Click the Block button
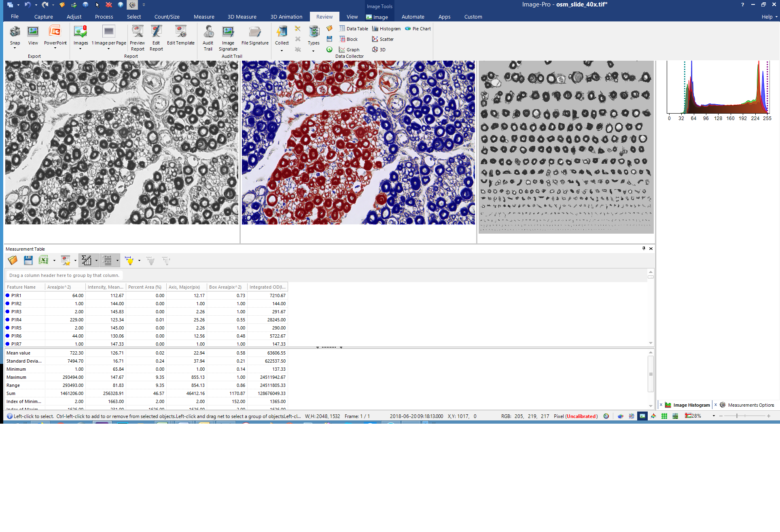Screen dimensions: 780x532 click(x=348, y=39)
